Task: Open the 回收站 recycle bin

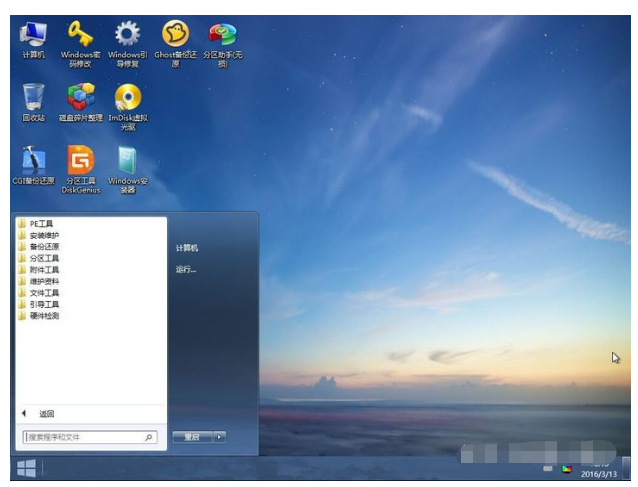Action: tap(33, 98)
